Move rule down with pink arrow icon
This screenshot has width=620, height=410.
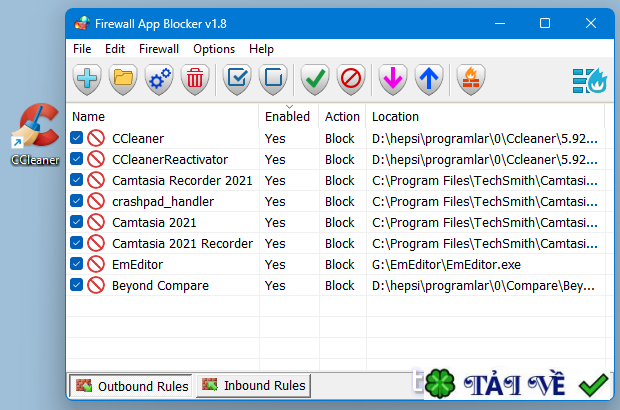393,79
